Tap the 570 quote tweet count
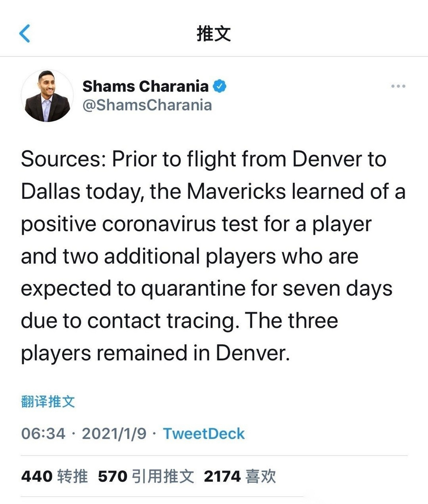Image resolution: width=428 pixels, height=504 pixels. pyautogui.click(x=112, y=476)
